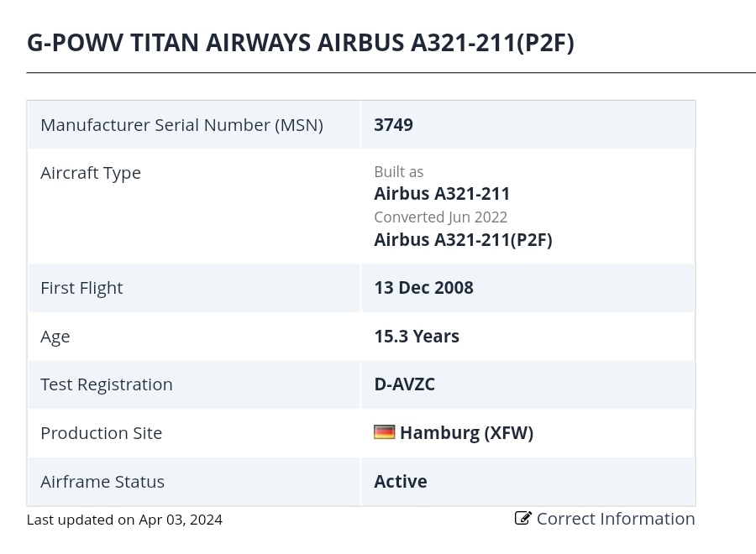
Task: Select the Active airframe status value
Action: point(401,481)
